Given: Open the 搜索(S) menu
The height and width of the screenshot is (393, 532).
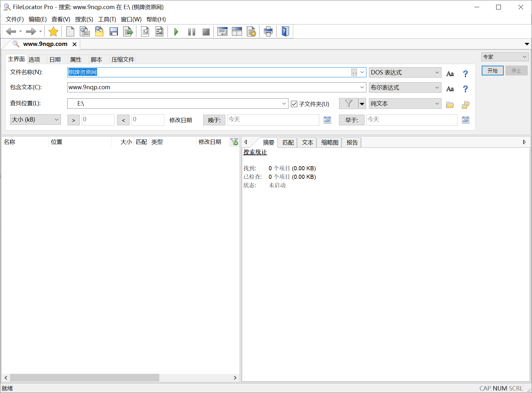Looking at the screenshot, I should point(84,19).
